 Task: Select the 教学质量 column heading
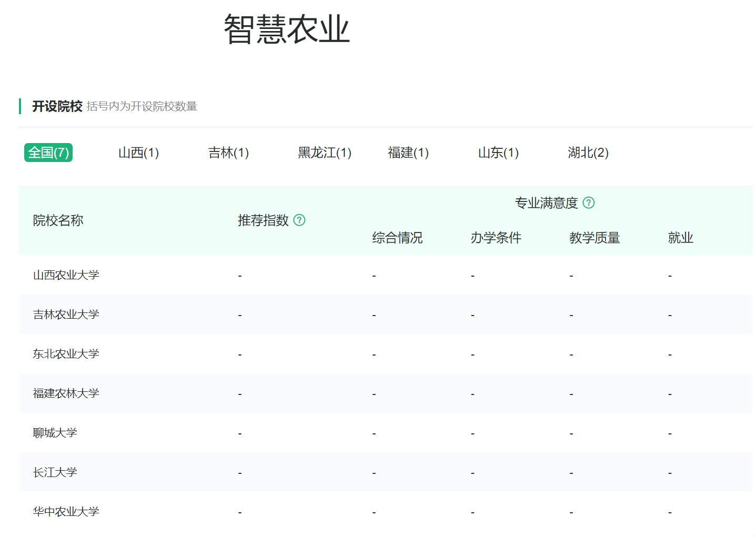(x=594, y=237)
